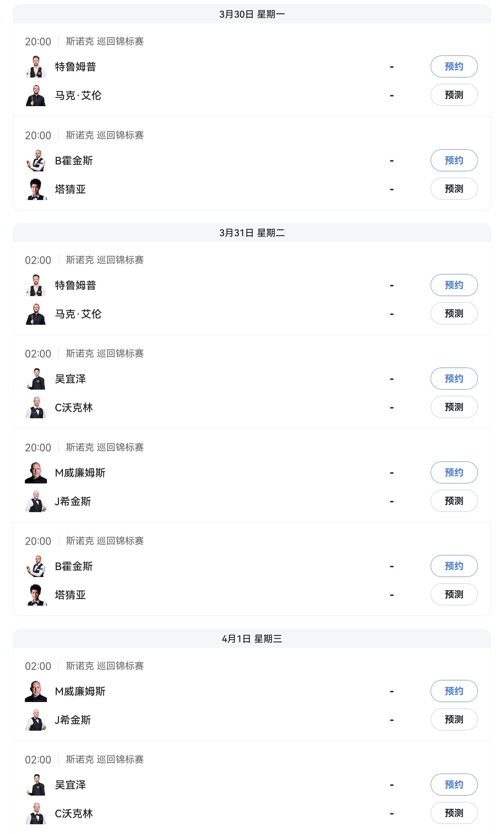Click C沃克林 avatar in April 1 match
The width and height of the screenshot is (504, 834).
pos(36,813)
